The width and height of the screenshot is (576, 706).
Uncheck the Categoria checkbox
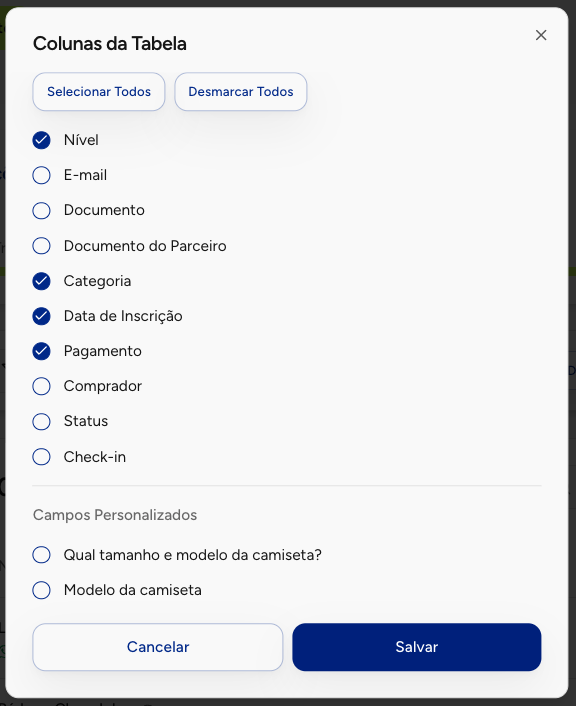point(41,281)
